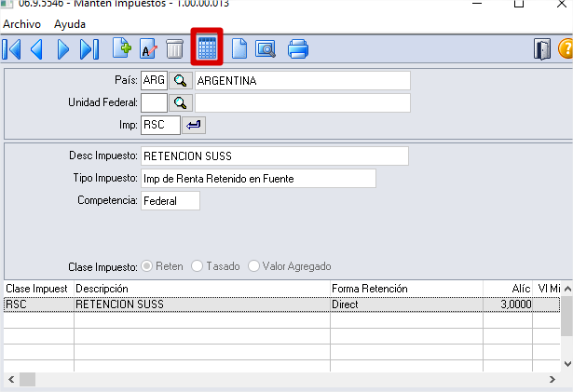Viewport: 573px width, 392px height.
Task: Select the Tasado radio button
Action: (197, 266)
